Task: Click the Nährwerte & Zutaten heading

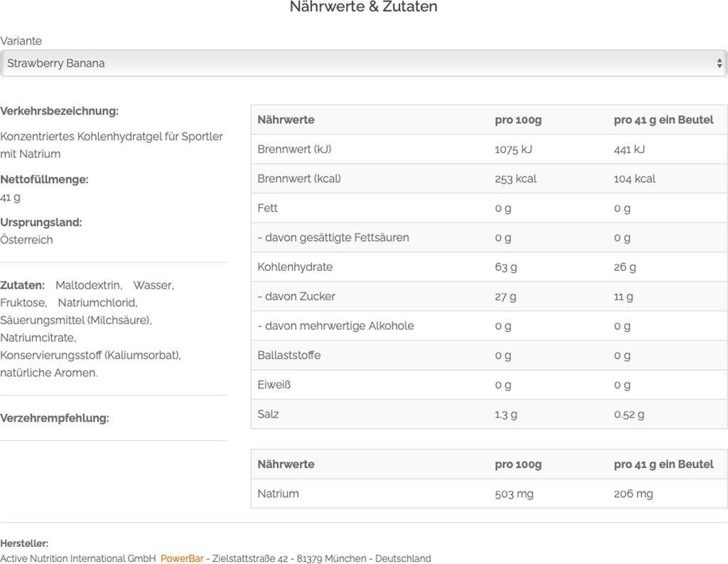Action: tap(363, 7)
